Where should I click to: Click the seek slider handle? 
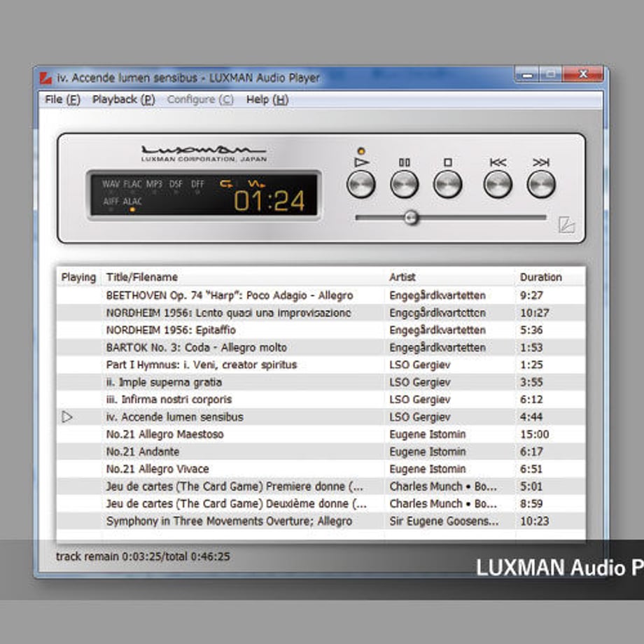(411, 218)
